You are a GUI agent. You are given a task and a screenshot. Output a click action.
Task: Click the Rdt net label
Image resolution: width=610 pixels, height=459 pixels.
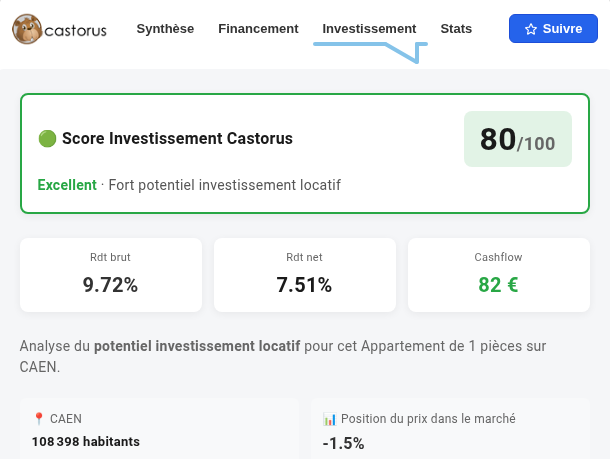[x=304, y=257]
